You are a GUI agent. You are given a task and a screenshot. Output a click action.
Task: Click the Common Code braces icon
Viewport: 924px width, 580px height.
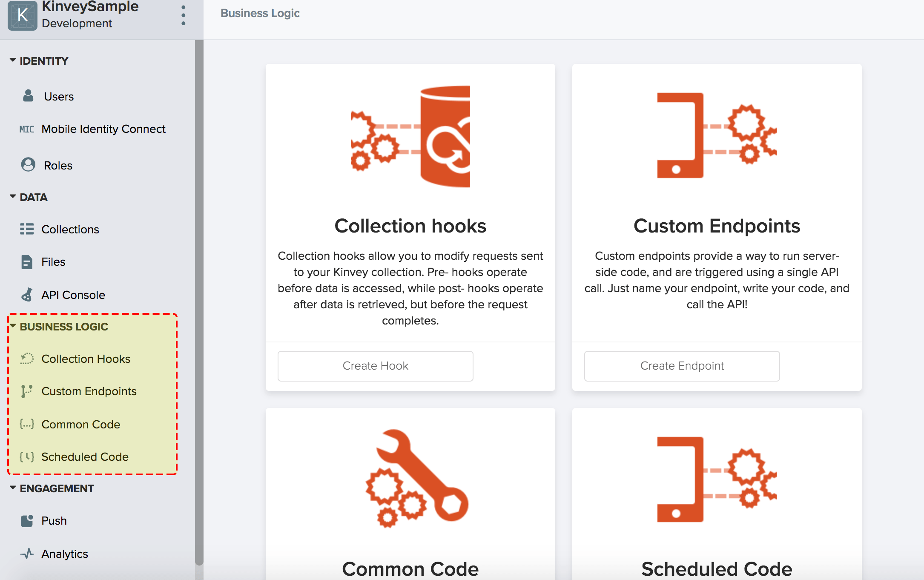point(27,424)
